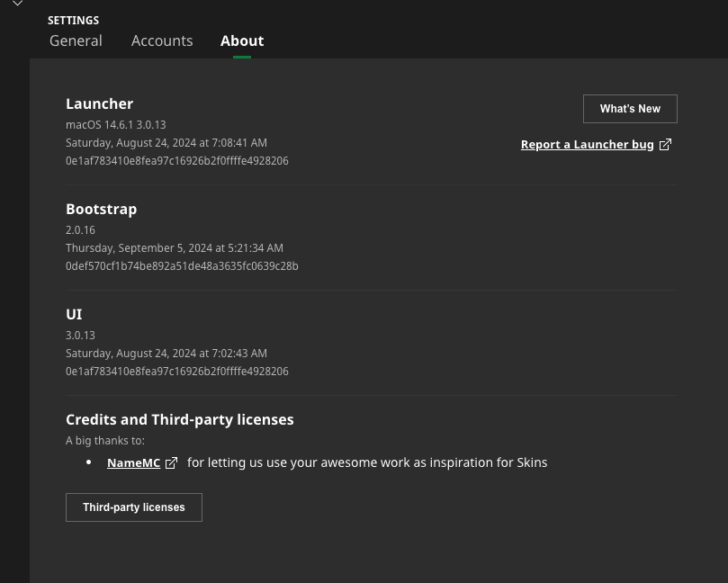Click the What's New button
The width and height of the screenshot is (728, 583).
[630, 109]
